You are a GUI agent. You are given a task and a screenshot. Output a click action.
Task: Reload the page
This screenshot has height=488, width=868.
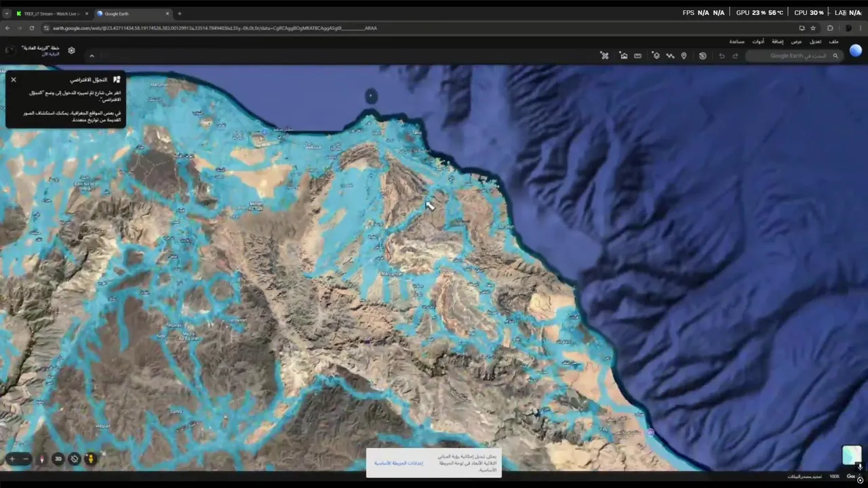[x=32, y=28]
